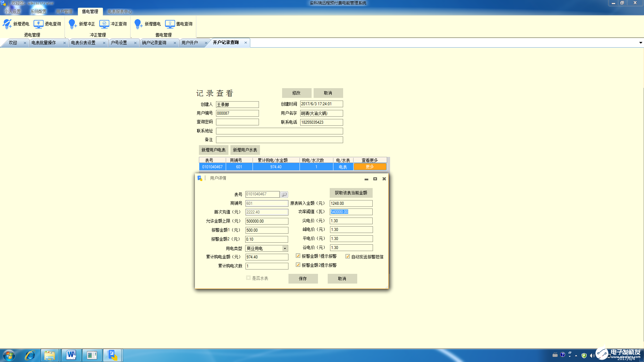This screenshot has height=362, width=644.
Task: Close the 欢迎 tab with its x
Action: (x=25, y=43)
